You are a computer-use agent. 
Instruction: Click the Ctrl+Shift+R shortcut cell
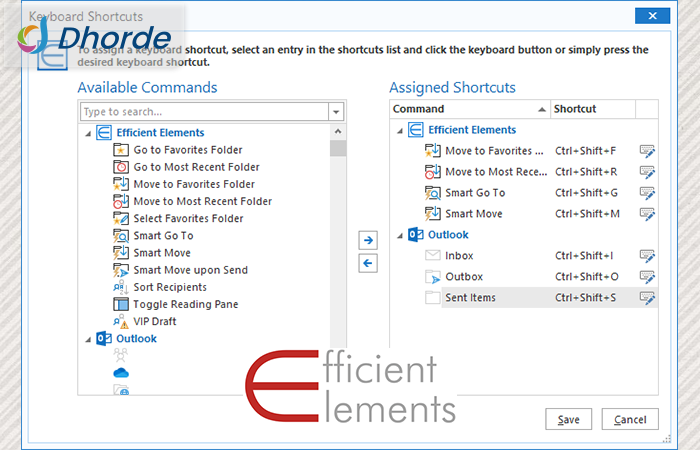click(x=586, y=172)
